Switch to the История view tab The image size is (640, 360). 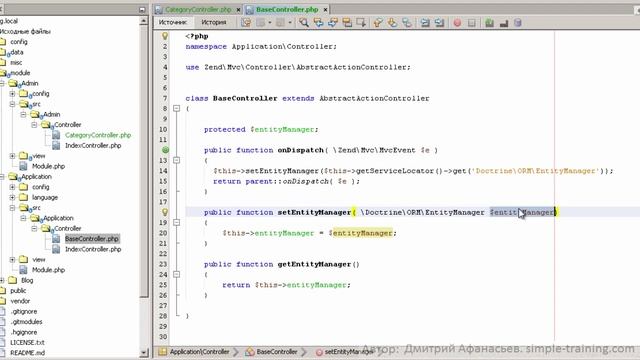[213, 22]
